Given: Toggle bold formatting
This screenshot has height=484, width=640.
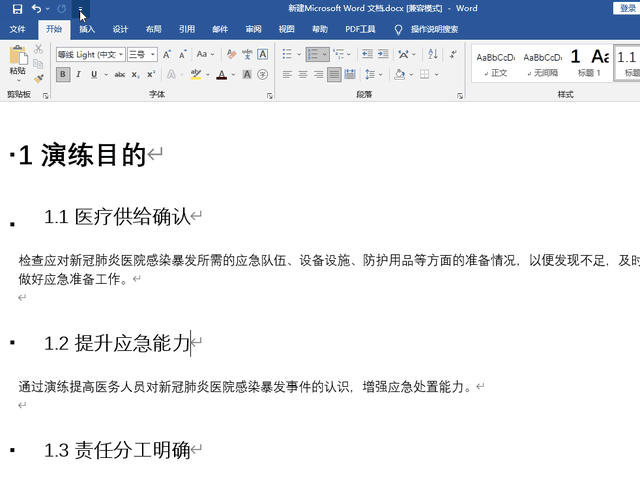Looking at the screenshot, I should tap(63, 74).
